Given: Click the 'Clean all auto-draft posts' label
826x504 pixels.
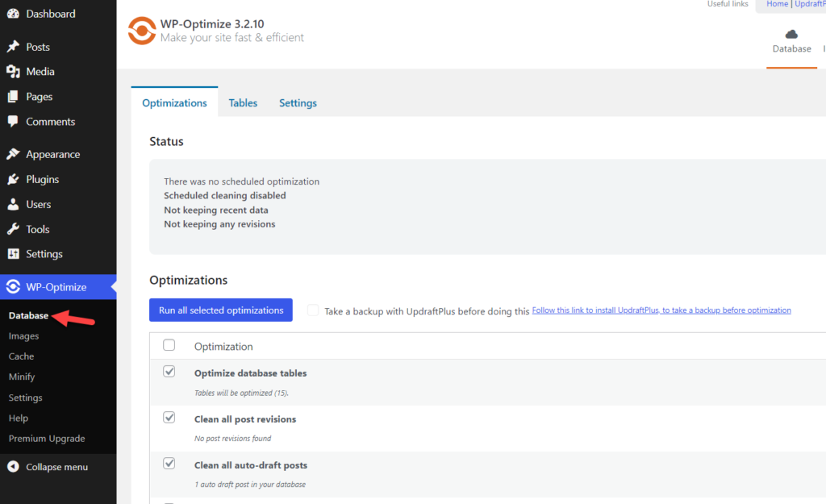Looking at the screenshot, I should [x=251, y=465].
